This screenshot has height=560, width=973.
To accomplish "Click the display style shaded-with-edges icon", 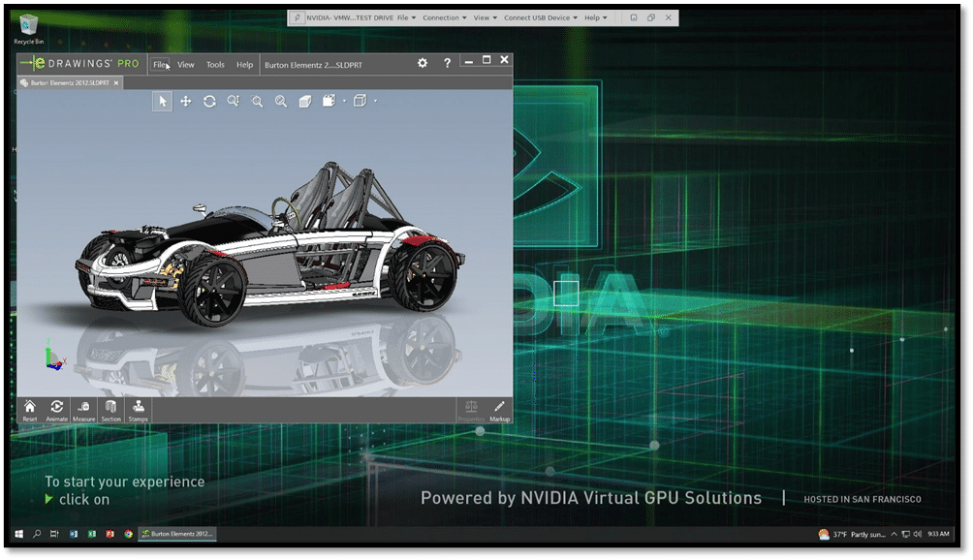I will [329, 101].
